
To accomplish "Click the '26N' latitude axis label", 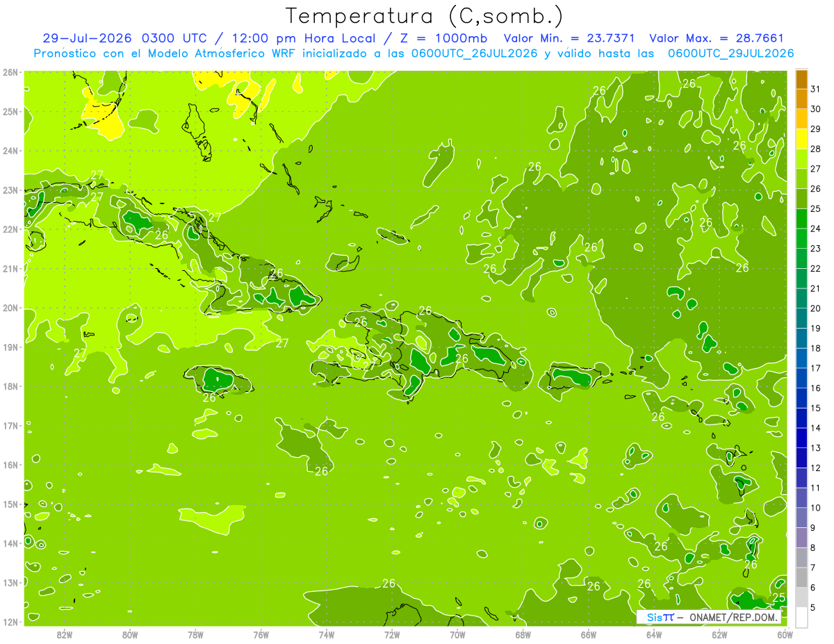I will pyautogui.click(x=10, y=72).
